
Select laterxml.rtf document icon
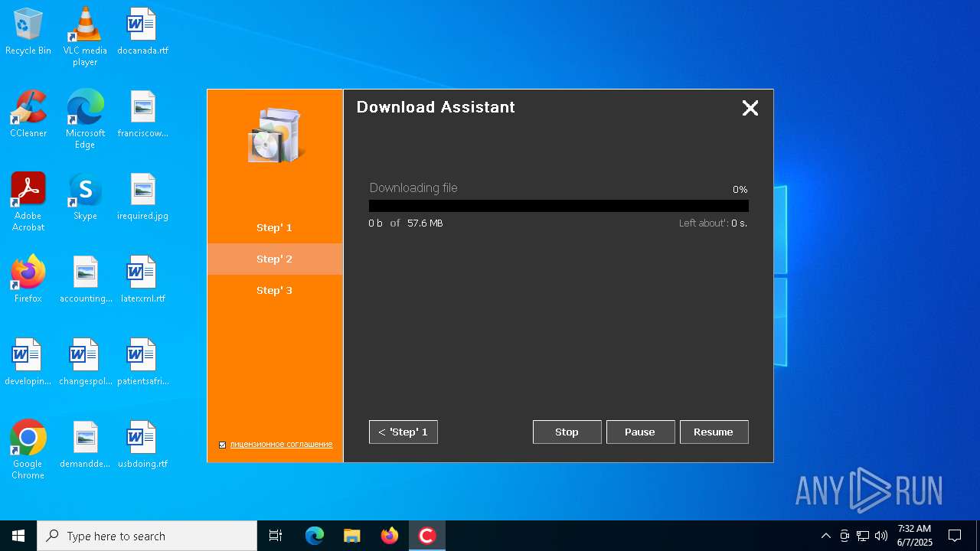(142, 280)
